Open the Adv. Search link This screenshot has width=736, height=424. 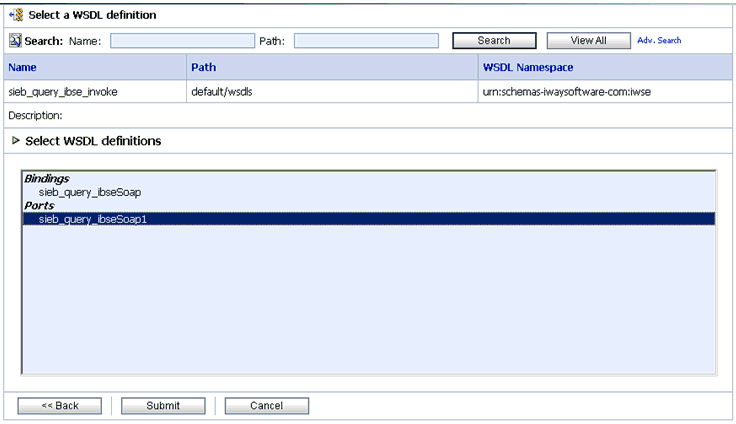click(x=659, y=40)
